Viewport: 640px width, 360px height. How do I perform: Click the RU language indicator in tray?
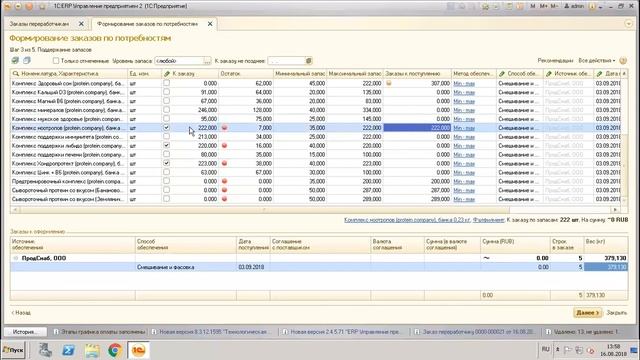[x=545, y=349]
